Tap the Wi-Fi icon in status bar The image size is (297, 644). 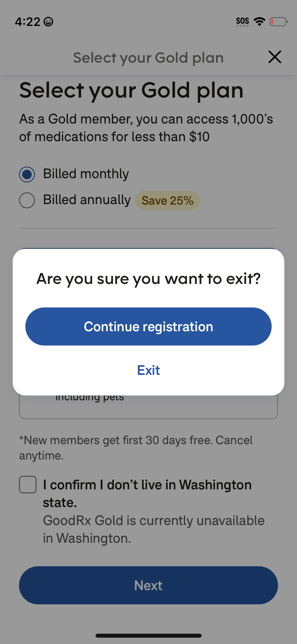[x=260, y=21]
